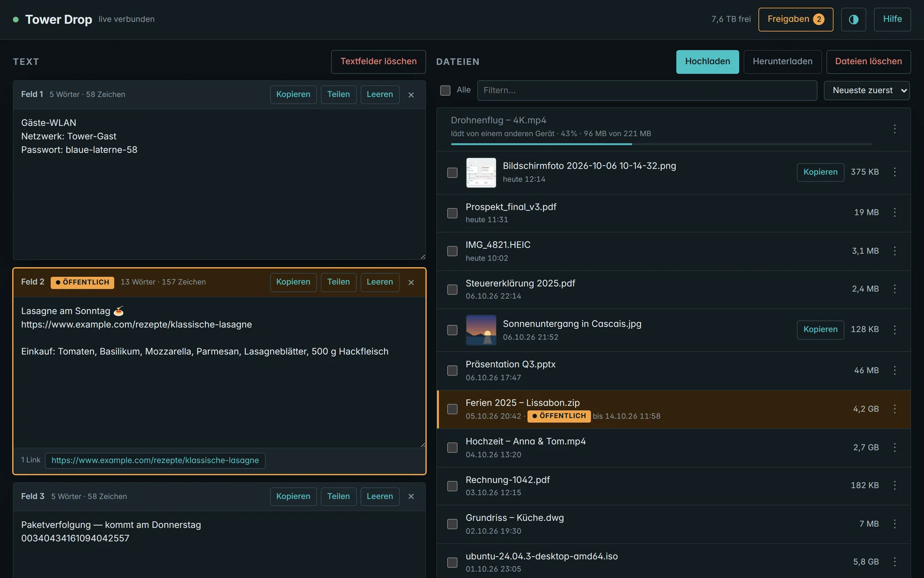Close Feld 1 with the X icon
This screenshot has width=924, height=578.
[x=411, y=95]
